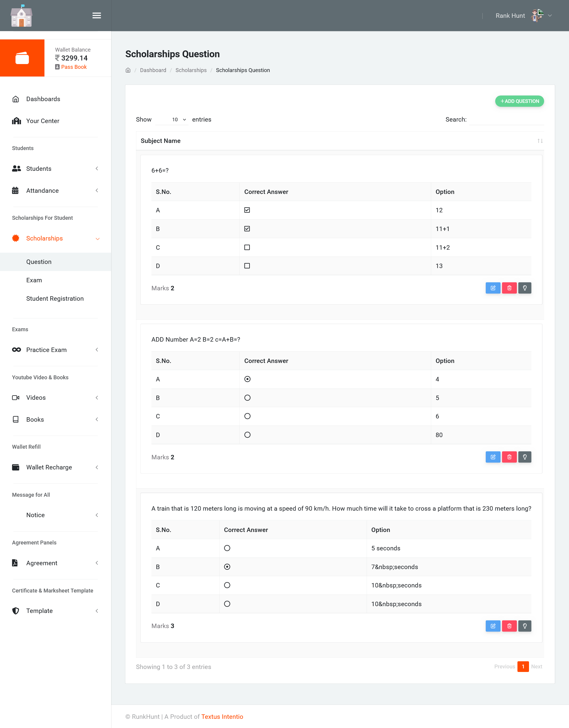Open Student Registration submenu item
The image size is (569, 728).
pyautogui.click(x=55, y=298)
